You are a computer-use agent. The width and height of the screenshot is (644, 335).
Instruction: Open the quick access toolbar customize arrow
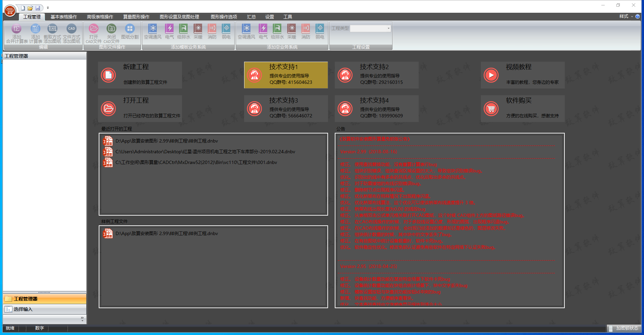tap(48, 8)
